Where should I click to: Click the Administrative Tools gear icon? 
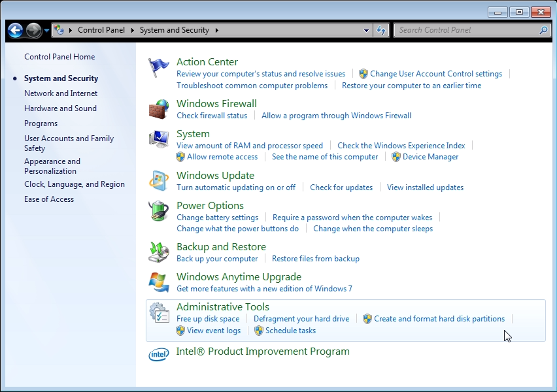pyautogui.click(x=159, y=313)
